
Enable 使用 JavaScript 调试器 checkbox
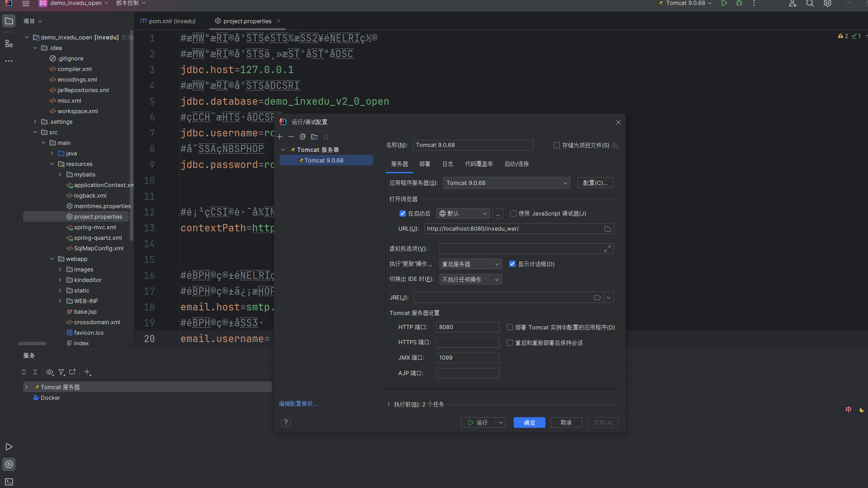(x=513, y=213)
